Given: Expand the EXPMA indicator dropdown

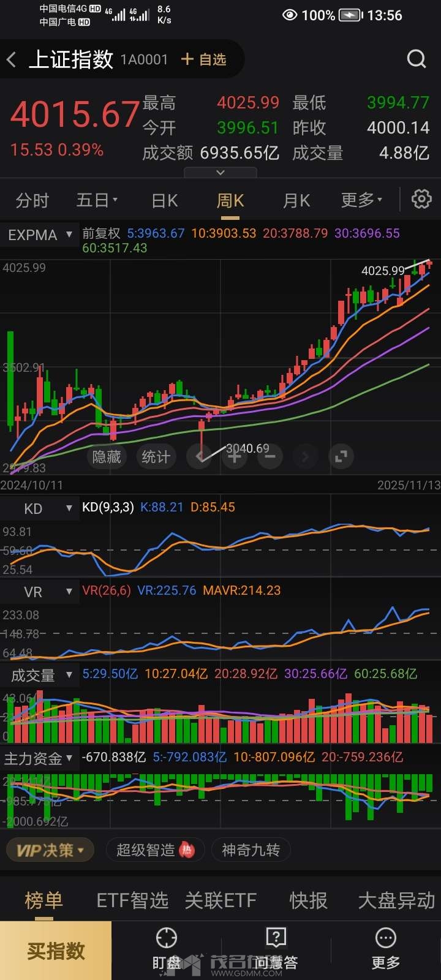Looking at the screenshot, I should pyautogui.click(x=40, y=235).
